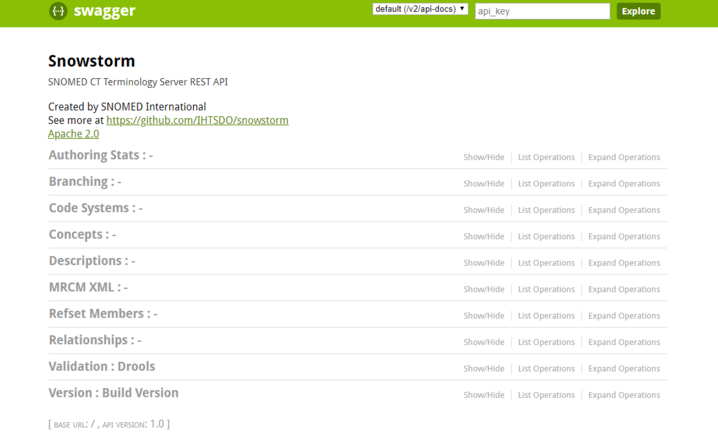
Task: Open the github.com/IHTSDO/snowstorm link
Action: pyautogui.click(x=197, y=120)
